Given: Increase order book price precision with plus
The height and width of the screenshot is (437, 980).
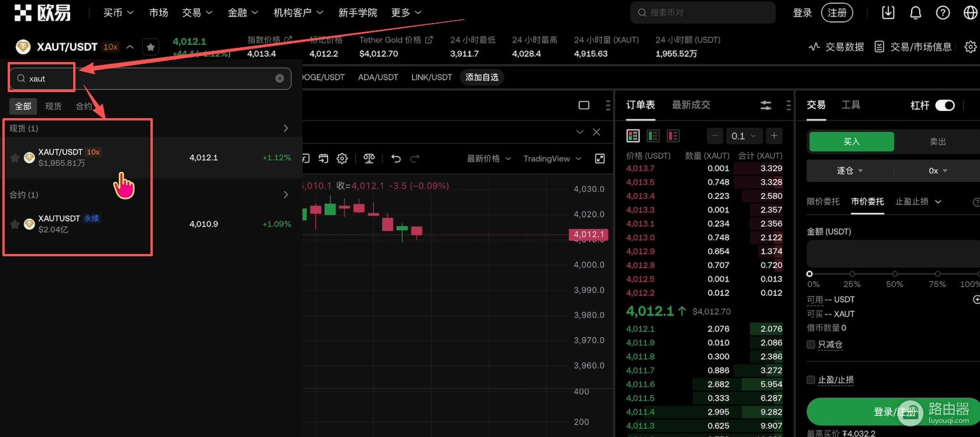Looking at the screenshot, I should coord(774,136).
